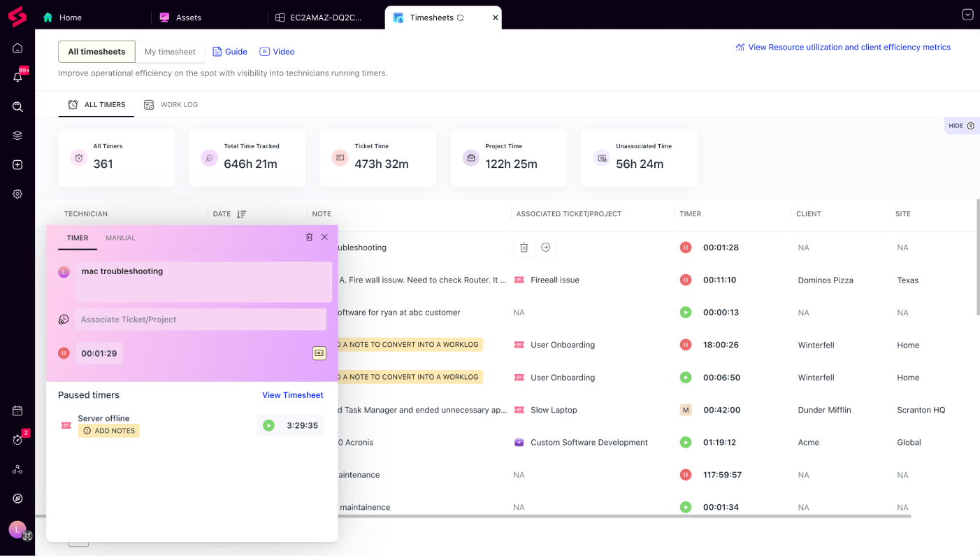
Task: Close the timer popup panel
Action: (324, 237)
